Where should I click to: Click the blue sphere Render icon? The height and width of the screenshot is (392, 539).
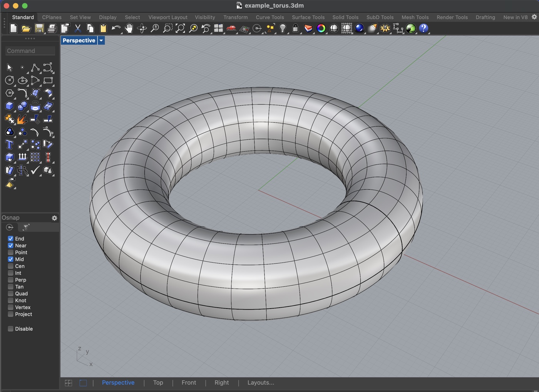pos(359,28)
